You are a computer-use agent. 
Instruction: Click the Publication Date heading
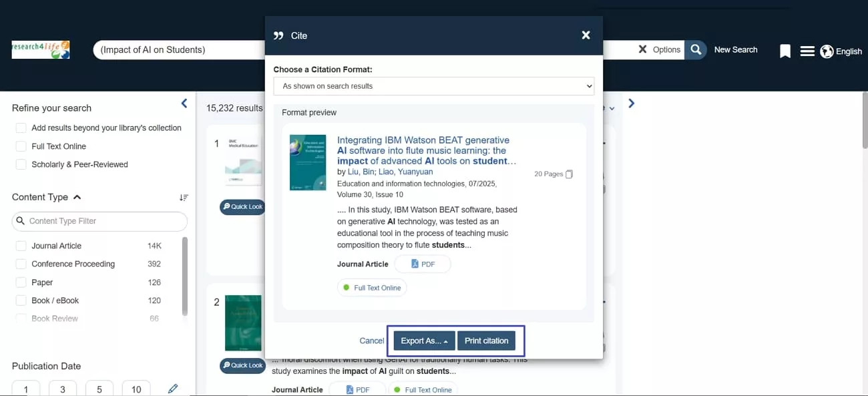click(x=46, y=366)
